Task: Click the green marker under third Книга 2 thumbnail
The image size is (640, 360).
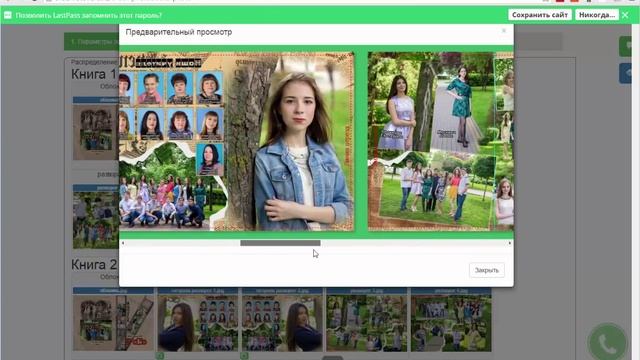Action: point(244,356)
